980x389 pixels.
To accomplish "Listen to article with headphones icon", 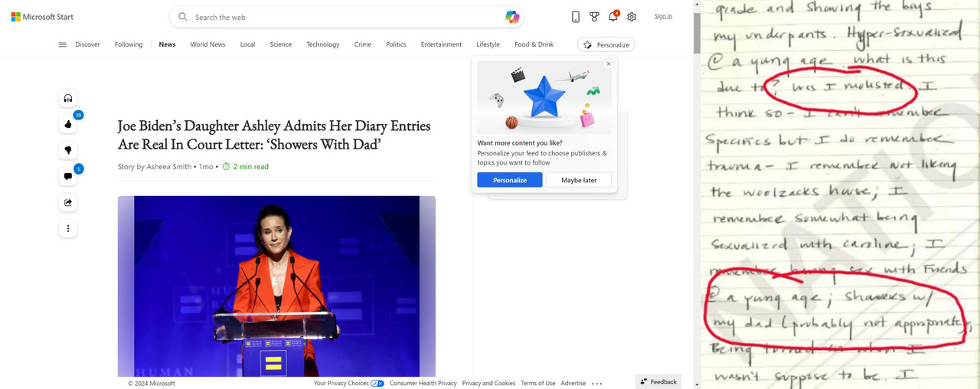I will click(68, 98).
